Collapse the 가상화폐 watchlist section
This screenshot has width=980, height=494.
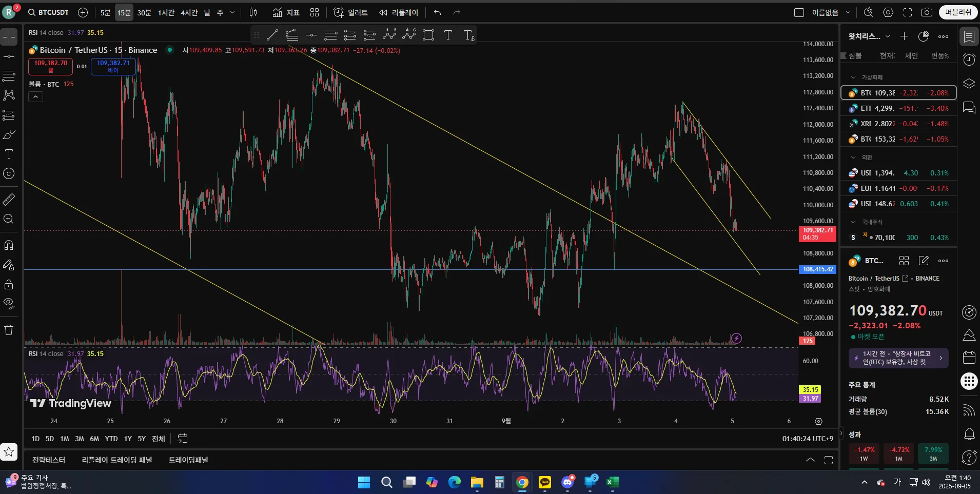[853, 77]
